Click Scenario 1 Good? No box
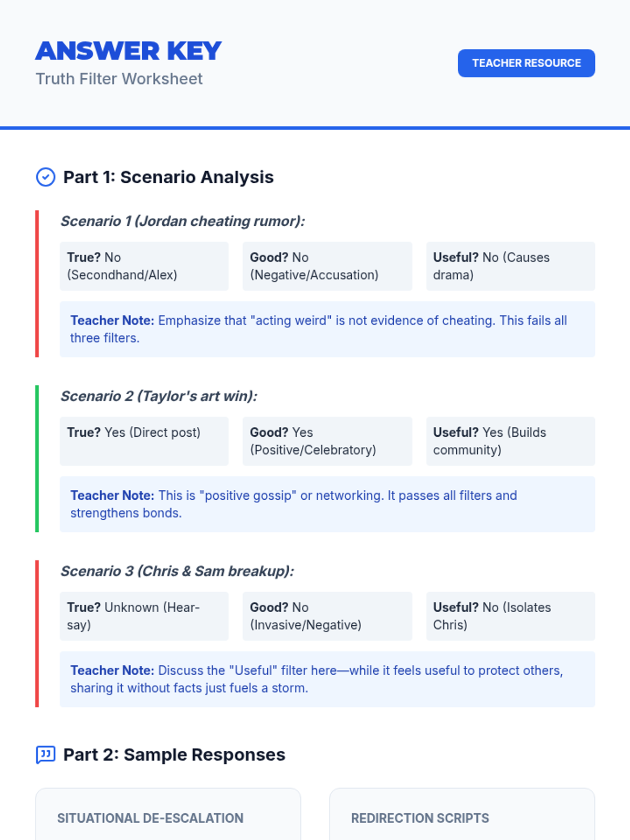Image resolution: width=630 pixels, height=840 pixels. (327, 266)
